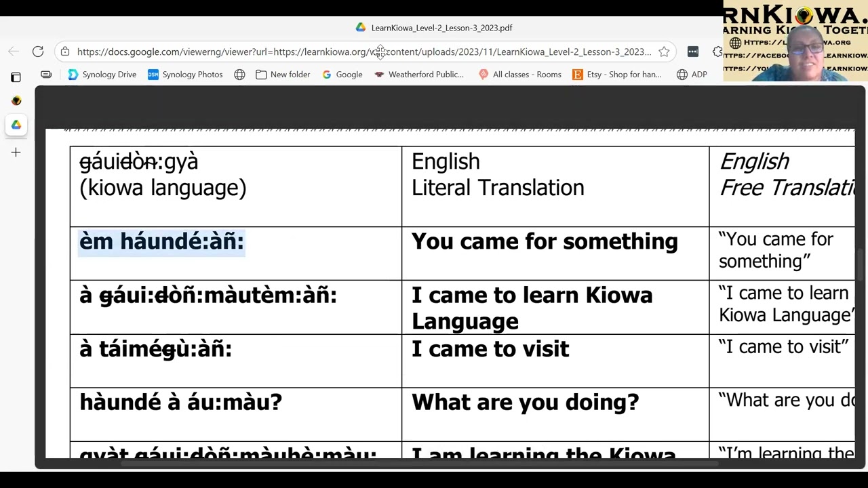The image size is (868, 488).
Task: Open the Google bookmark
Action: pos(342,75)
